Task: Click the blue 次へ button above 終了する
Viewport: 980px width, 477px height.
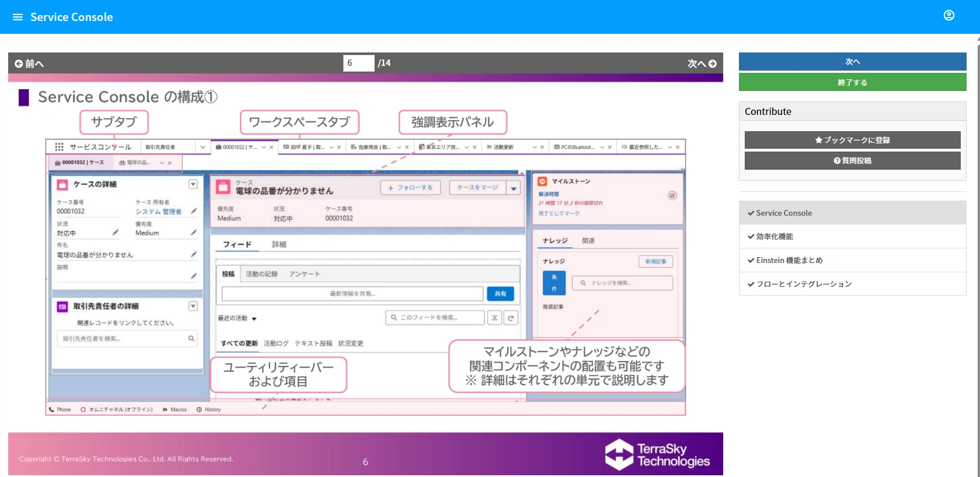Action: [852, 61]
